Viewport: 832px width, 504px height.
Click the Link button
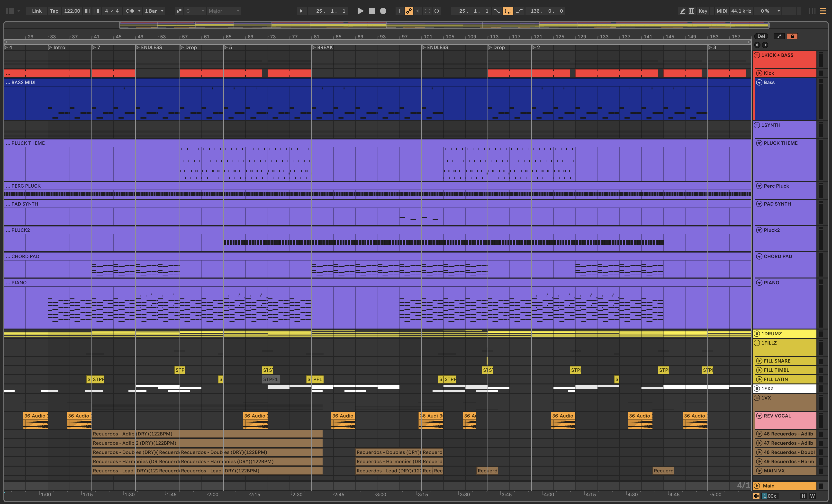[36, 11]
